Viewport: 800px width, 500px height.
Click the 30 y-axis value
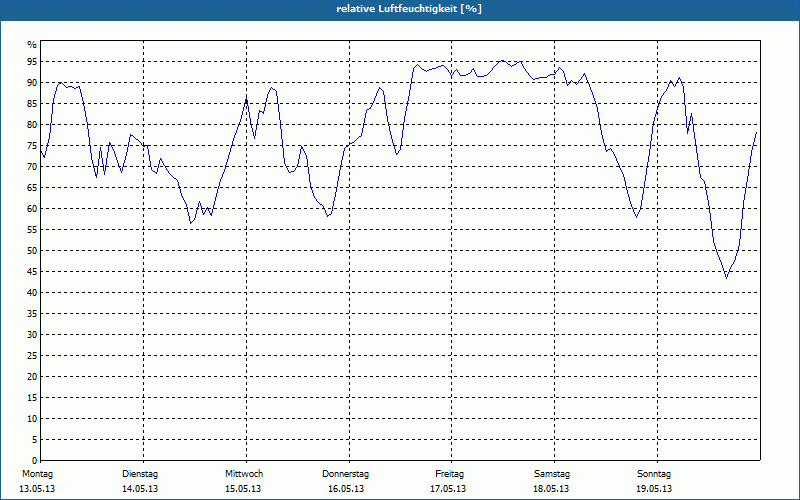32,335
